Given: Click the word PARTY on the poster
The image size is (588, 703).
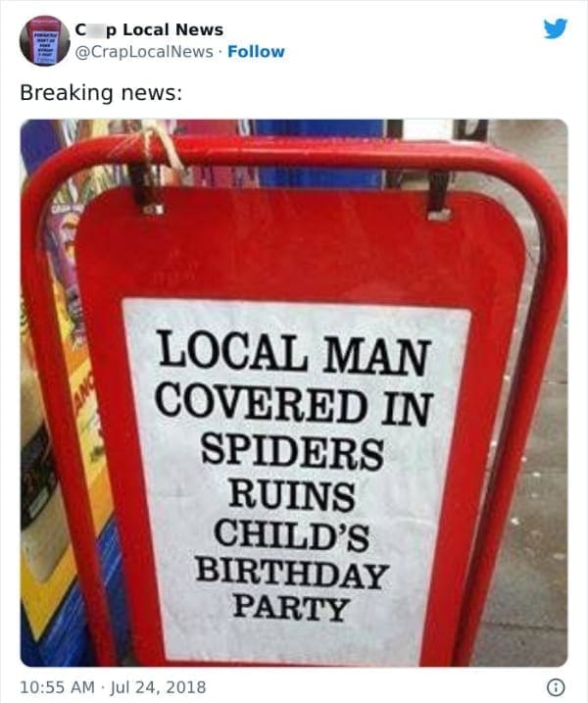Looking at the screenshot, I should coord(290,609).
